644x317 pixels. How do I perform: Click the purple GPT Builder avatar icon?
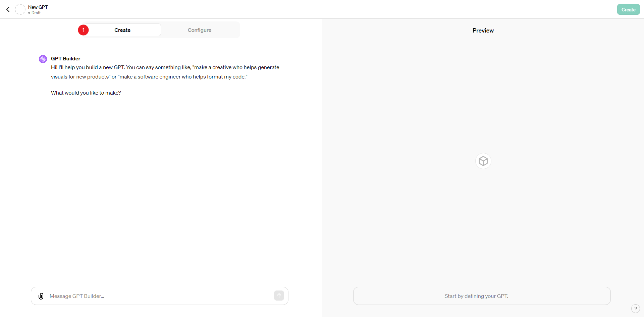click(43, 59)
